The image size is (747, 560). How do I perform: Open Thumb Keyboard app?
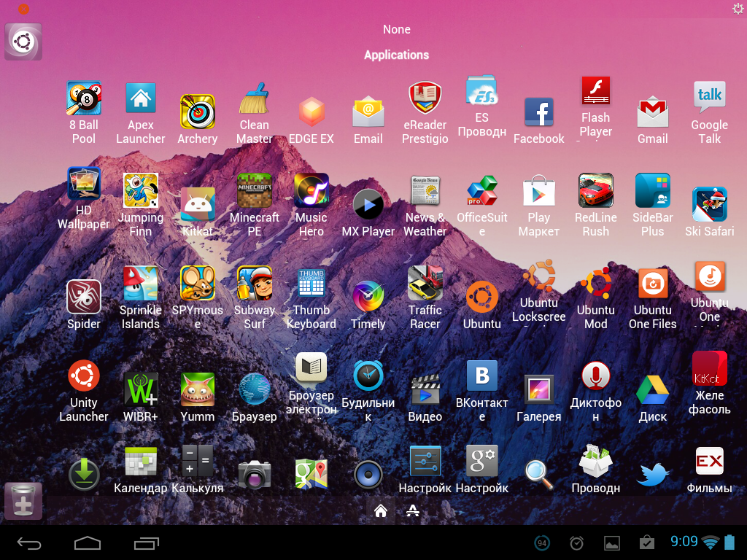(x=311, y=284)
